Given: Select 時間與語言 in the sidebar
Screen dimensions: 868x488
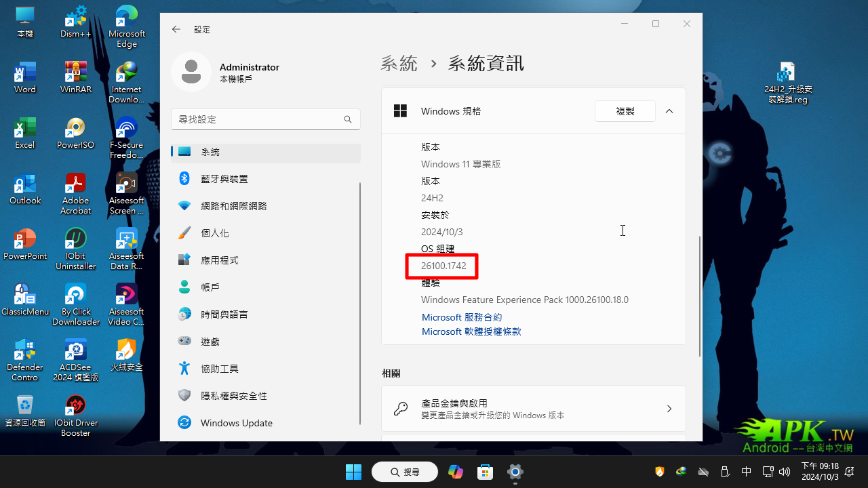Looking at the screenshot, I should pyautogui.click(x=266, y=314).
